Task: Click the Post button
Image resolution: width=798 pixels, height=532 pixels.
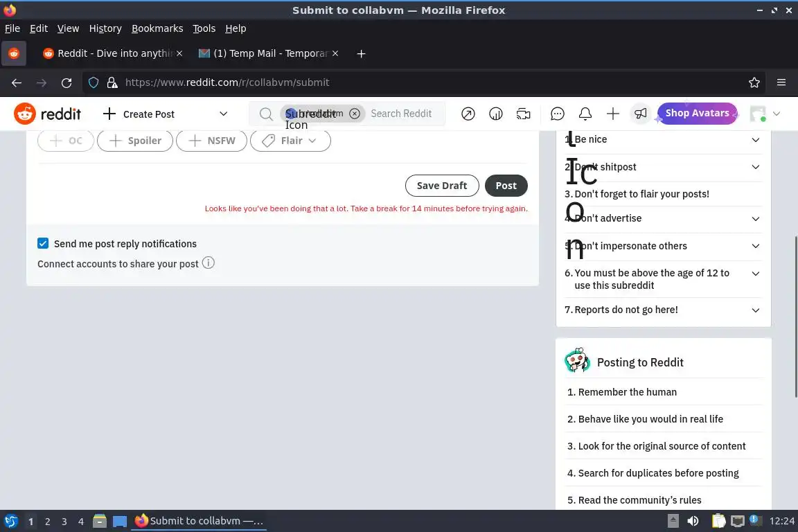Action: pyautogui.click(x=506, y=186)
